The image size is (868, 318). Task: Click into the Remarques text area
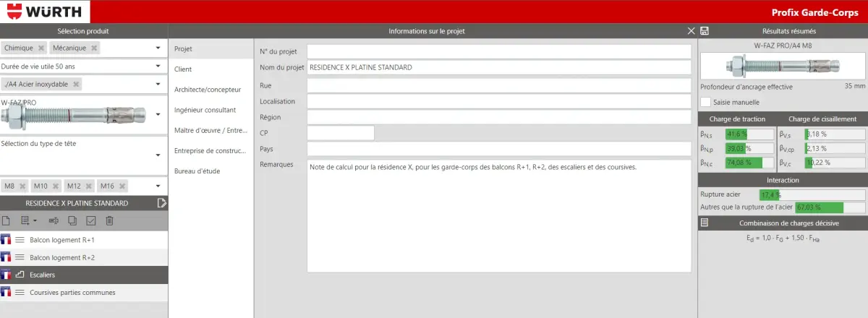pyautogui.click(x=499, y=216)
